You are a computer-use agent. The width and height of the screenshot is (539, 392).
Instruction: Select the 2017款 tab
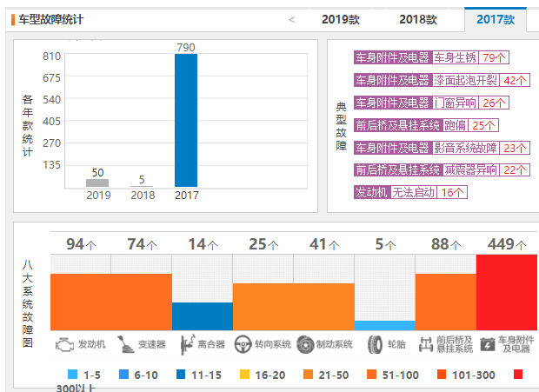(x=496, y=20)
